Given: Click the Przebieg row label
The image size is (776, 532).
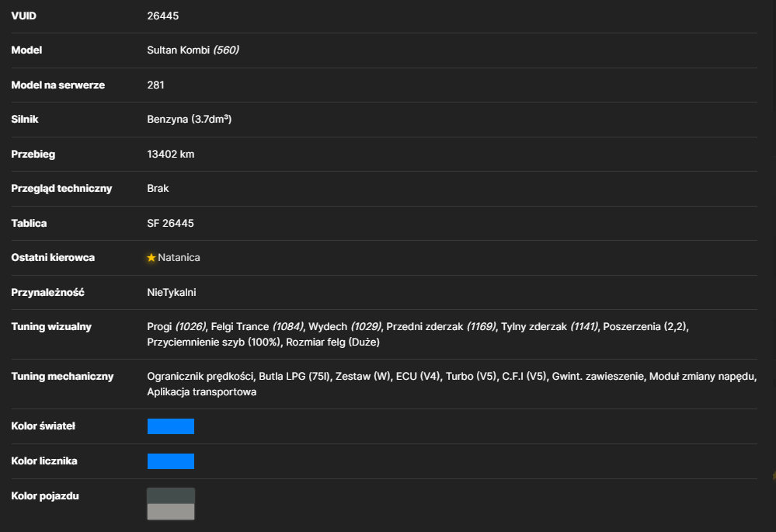Looking at the screenshot, I should tap(33, 154).
